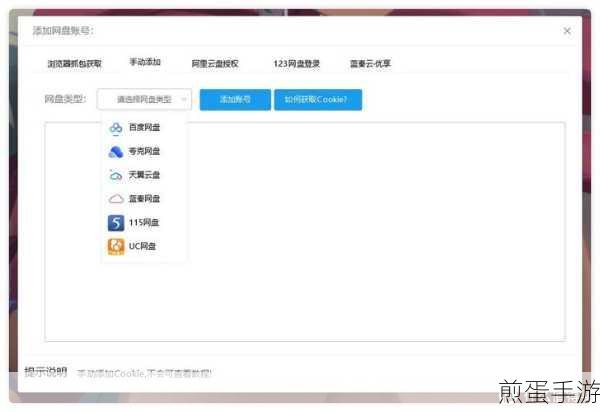Choose 蓝奏网盘 from the dropdown list
Screen dimensions: 600x412
[144, 199]
